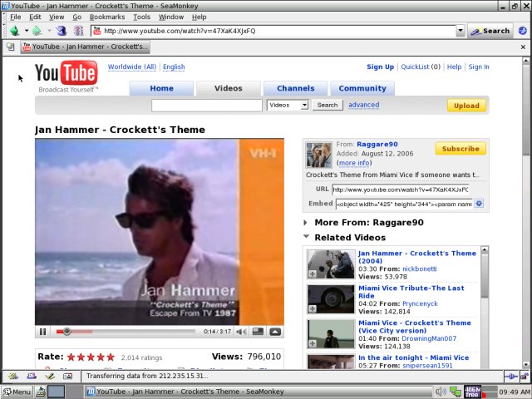Open Miami Vice Tribute-The Last Ride link

pos(411,292)
